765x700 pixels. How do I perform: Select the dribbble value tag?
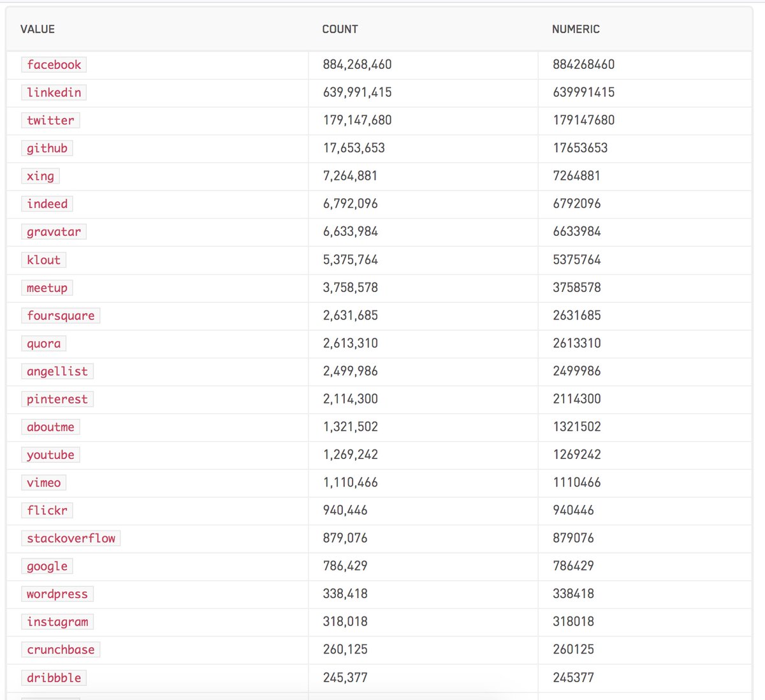(54, 678)
